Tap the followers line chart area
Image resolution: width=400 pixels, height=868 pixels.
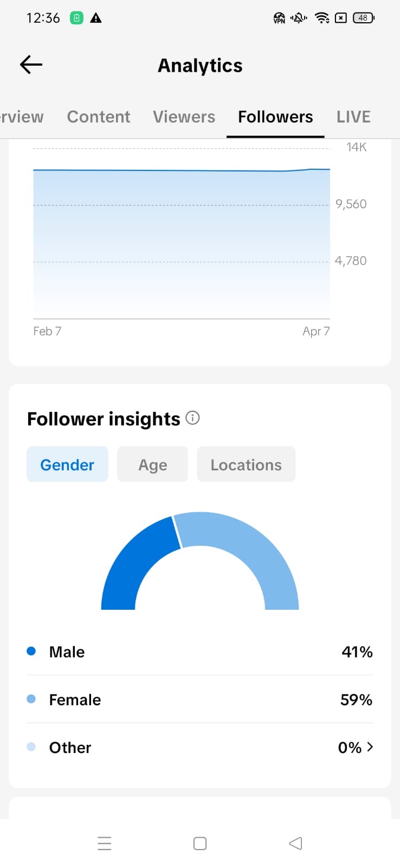point(182,244)
